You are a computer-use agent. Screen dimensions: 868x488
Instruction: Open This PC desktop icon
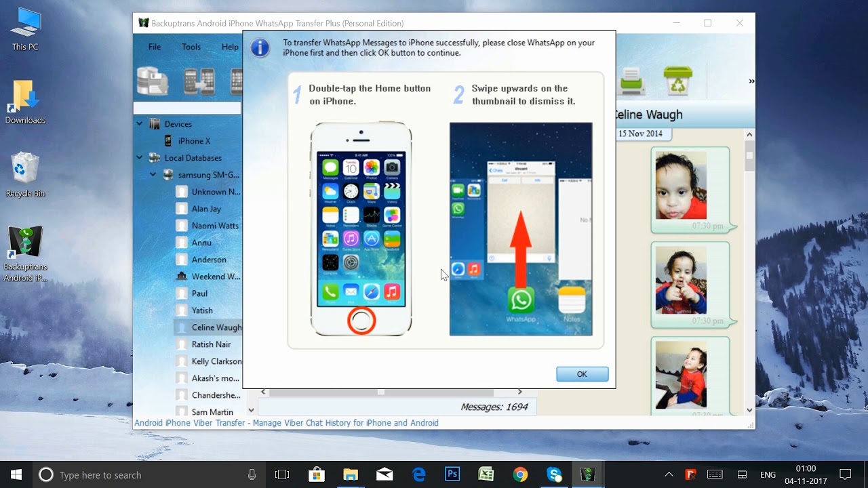(25, 29)
